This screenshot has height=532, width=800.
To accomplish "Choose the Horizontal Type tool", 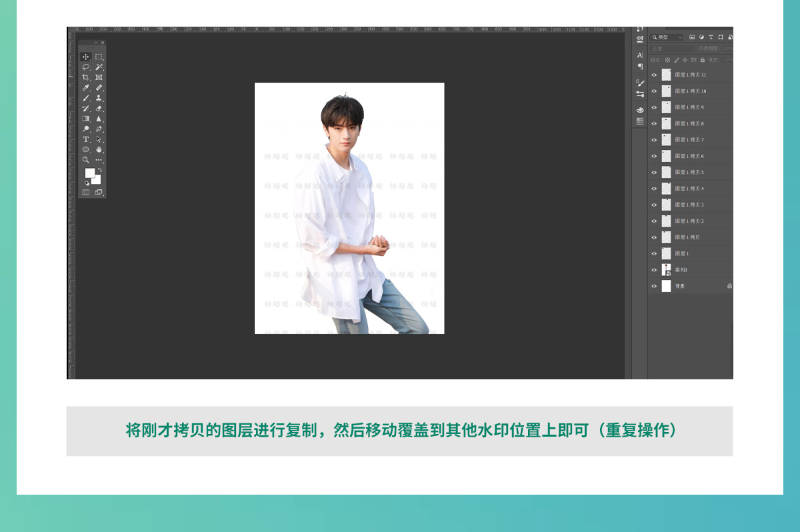I will tap(86, 139).
